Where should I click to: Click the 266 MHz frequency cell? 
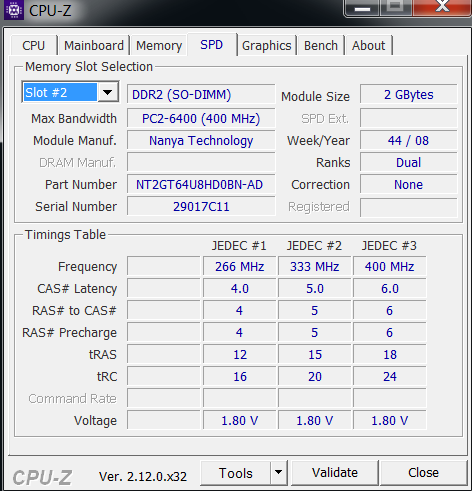[240, 266]
